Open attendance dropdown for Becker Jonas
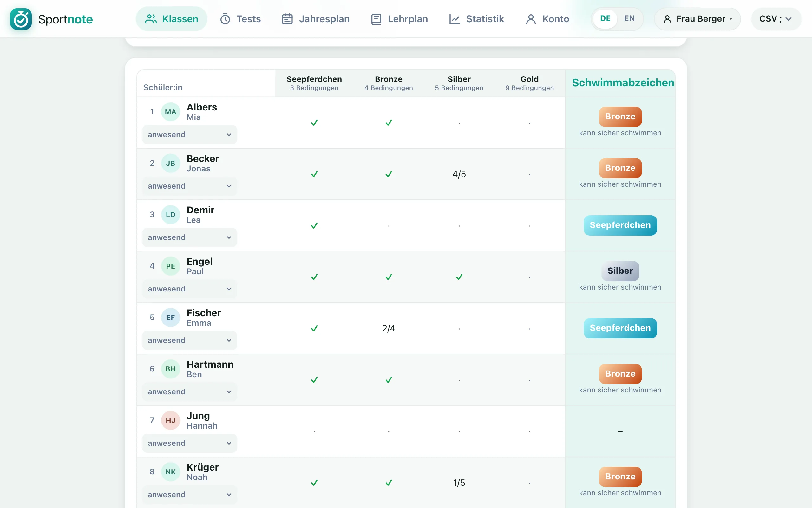 click(x=190, y=186)
